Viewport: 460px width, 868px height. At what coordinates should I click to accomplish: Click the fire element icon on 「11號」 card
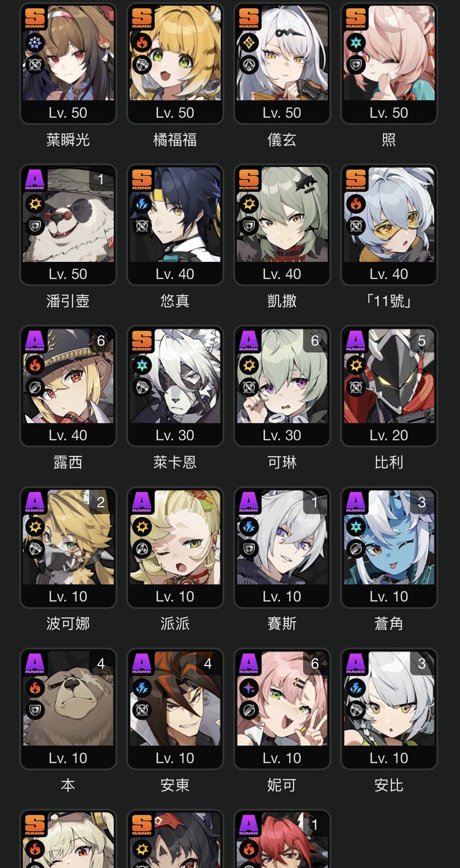(x=356, y=204)
